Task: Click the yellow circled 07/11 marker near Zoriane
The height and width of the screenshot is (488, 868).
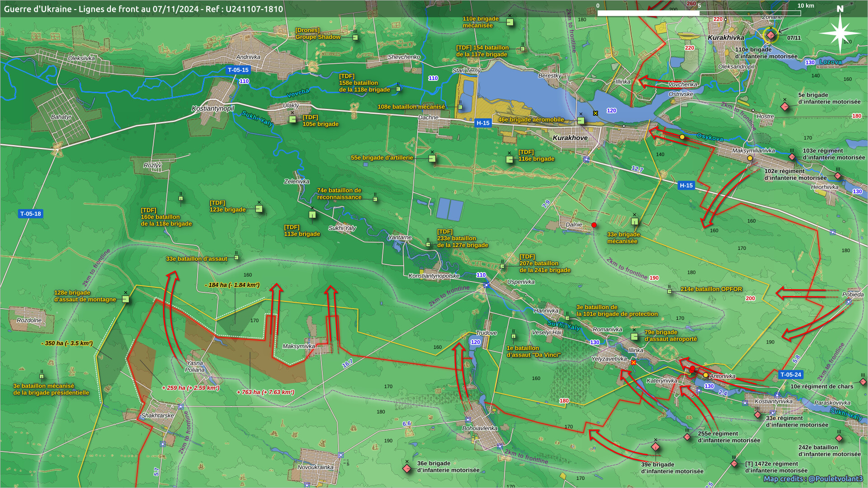Action: click(771, 35)
